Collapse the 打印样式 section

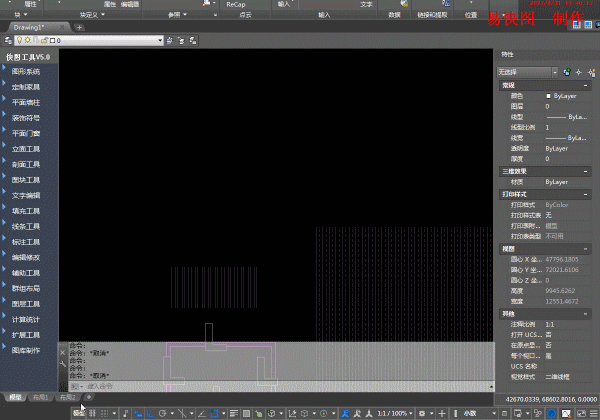[x=585, y=194]
